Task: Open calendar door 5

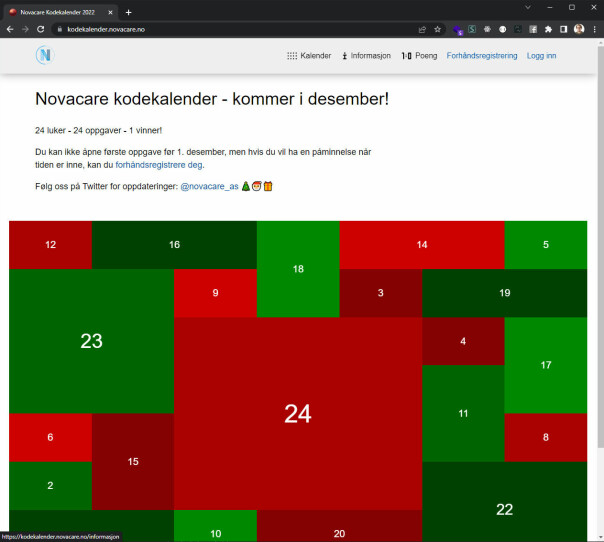Action: 546,245
